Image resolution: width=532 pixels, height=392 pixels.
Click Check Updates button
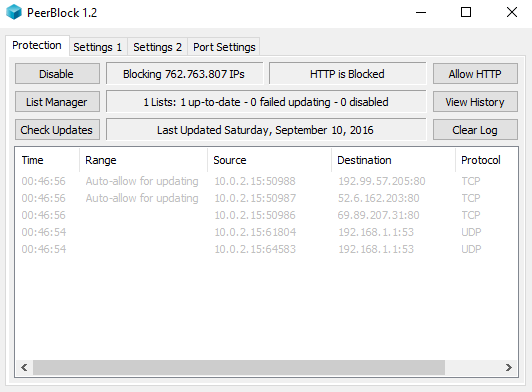tap(57, 130)
